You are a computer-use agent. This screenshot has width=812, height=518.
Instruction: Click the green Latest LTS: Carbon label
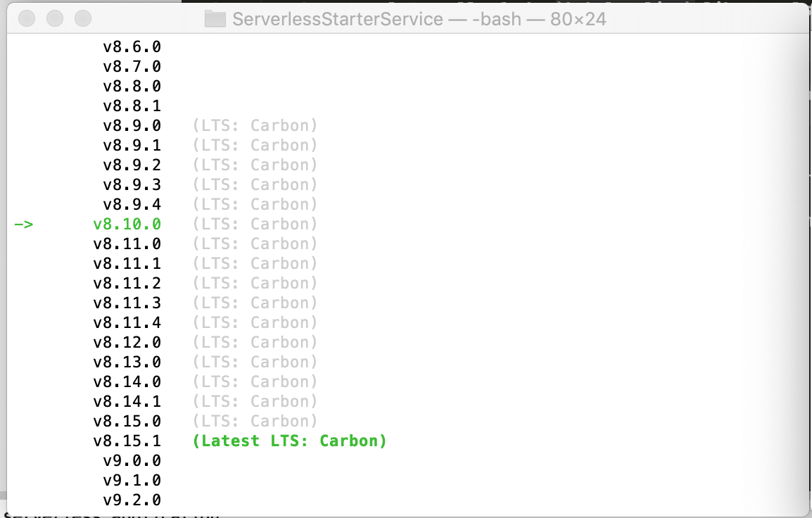[x=290, y=441]
